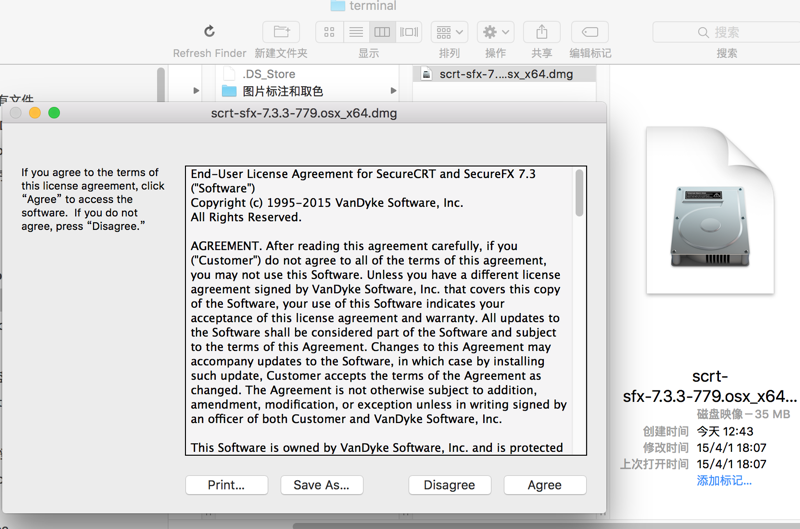Click the edit tags (编辑标记) icon

(x=590, y=32)
